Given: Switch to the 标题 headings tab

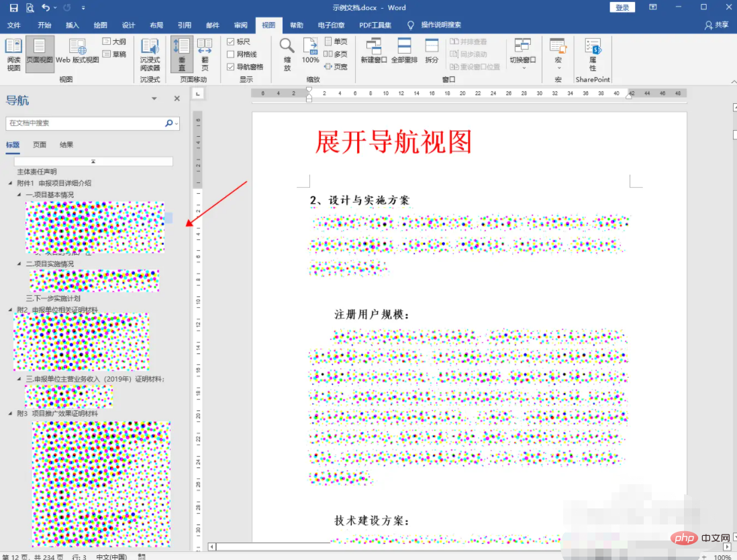Looking at the screenshot, I should pos(13,145).
